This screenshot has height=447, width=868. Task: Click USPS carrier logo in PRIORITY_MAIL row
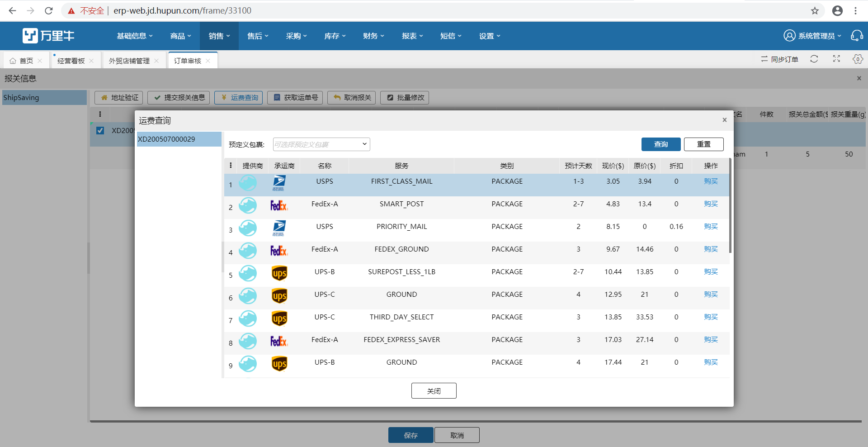point(279,228)
